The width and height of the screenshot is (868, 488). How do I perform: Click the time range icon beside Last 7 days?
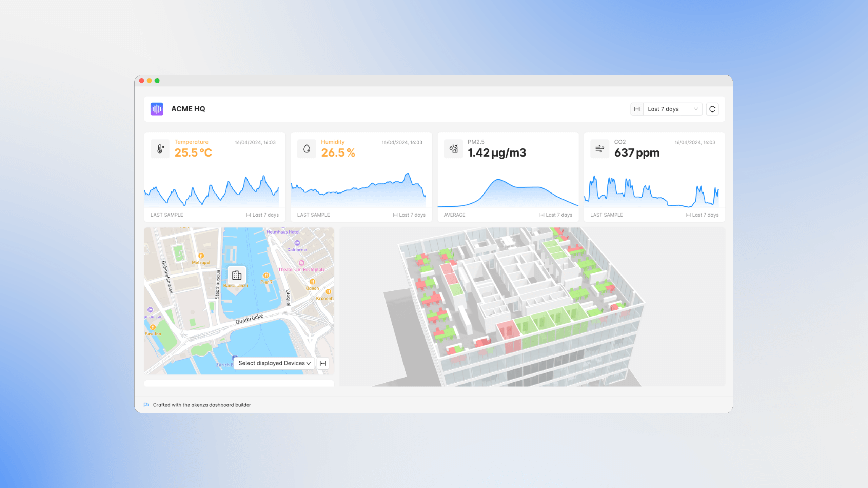click(637, 109)
